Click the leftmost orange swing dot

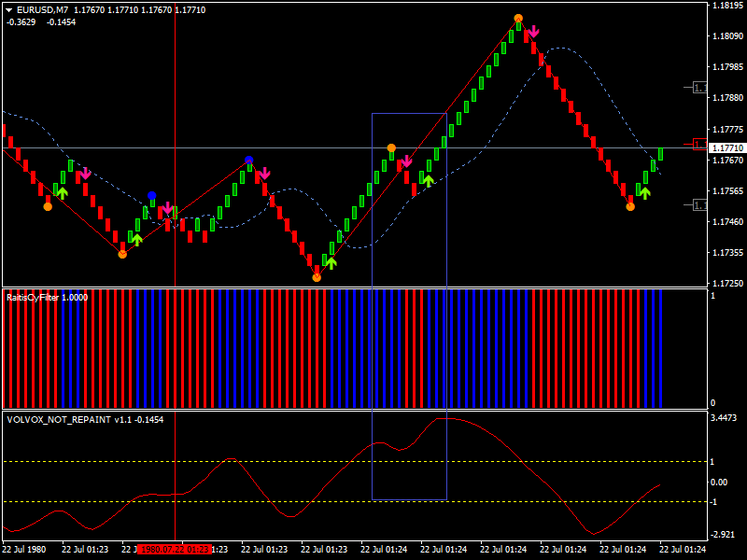pyautogui.click(x=48, y=205)
